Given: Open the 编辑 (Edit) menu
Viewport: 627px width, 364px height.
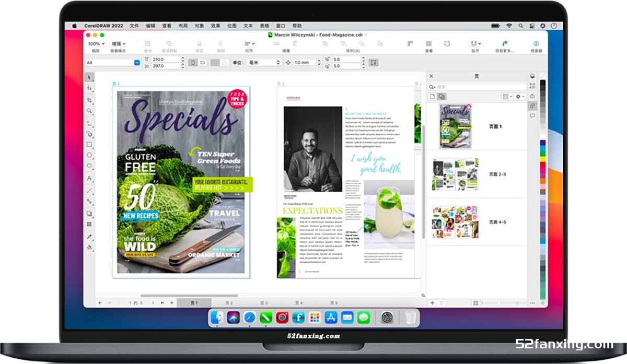Looking at the screenshot, I should (x=150, y=26).
